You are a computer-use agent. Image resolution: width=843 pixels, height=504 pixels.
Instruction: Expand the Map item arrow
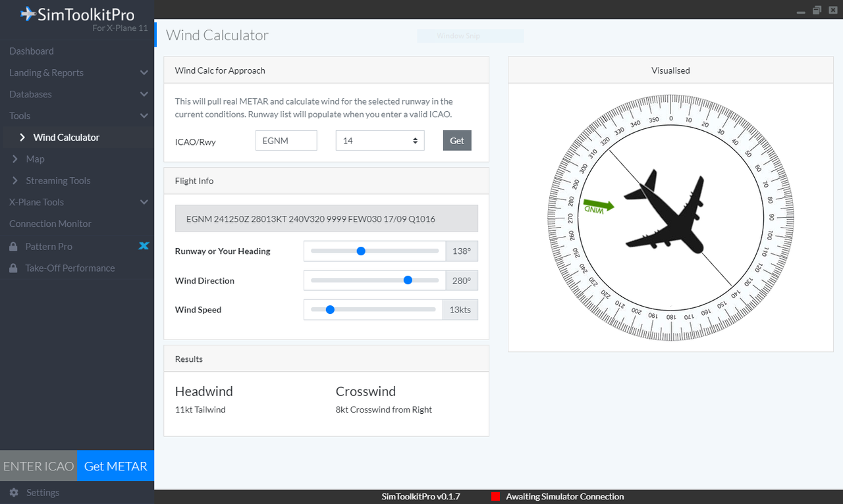(x=15, y=159)
